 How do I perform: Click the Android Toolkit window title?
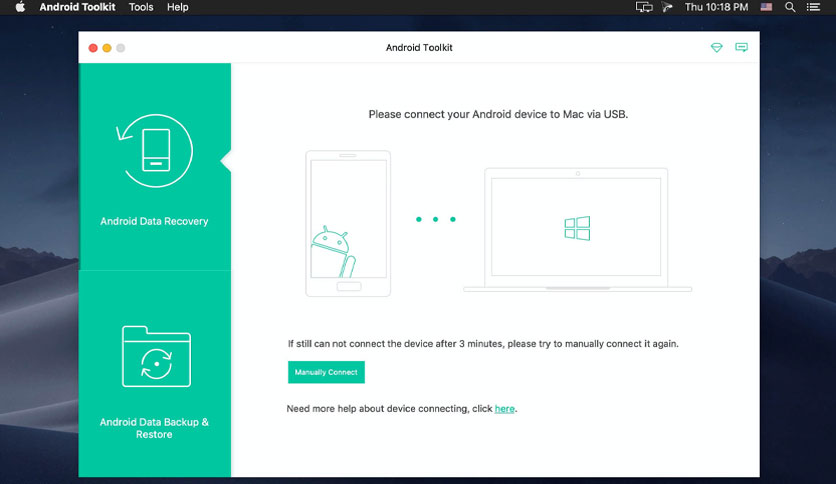419,47
